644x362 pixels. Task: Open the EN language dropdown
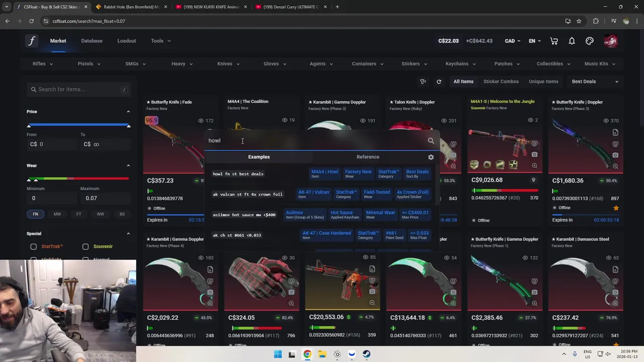point(535,41)
